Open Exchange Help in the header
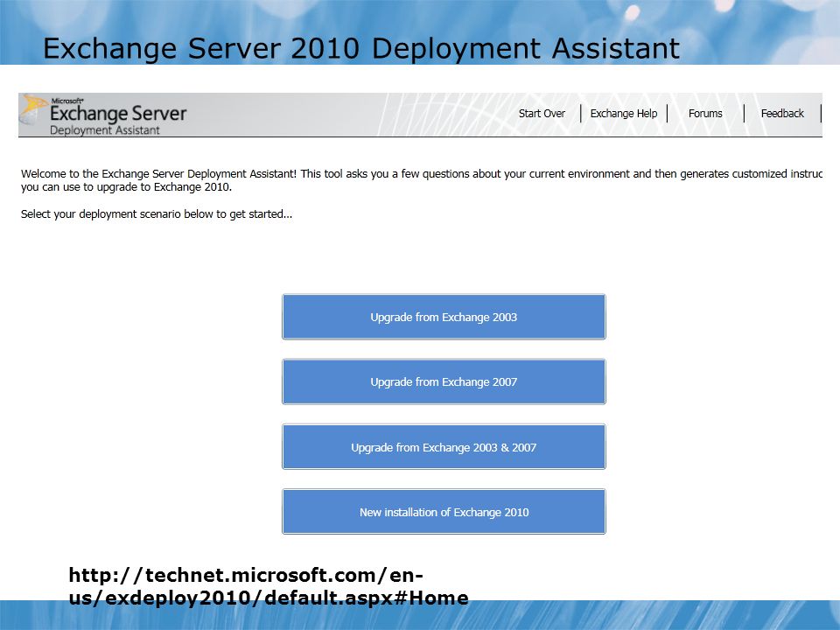 624,114
